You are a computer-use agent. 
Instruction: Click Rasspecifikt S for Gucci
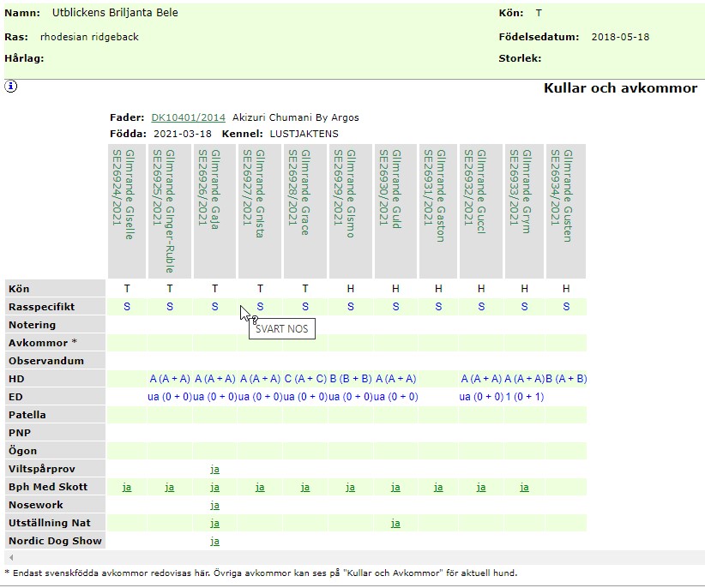pos(481,307)
